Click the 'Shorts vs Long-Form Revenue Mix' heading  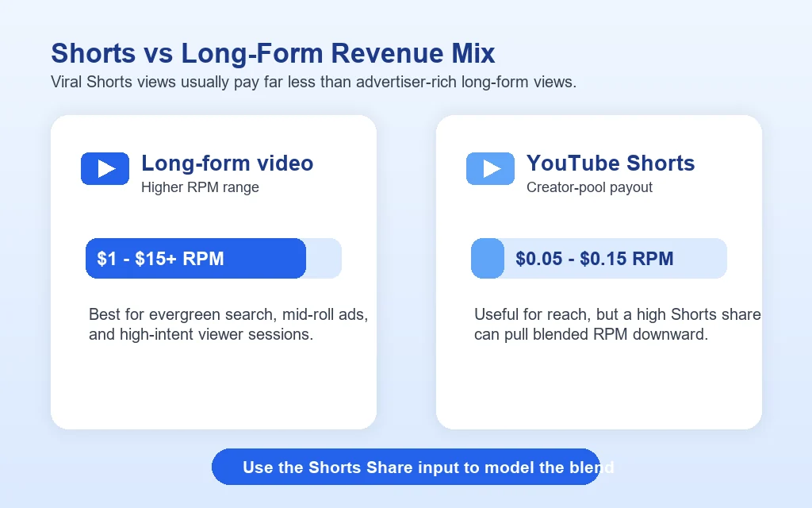pos(273,53)
